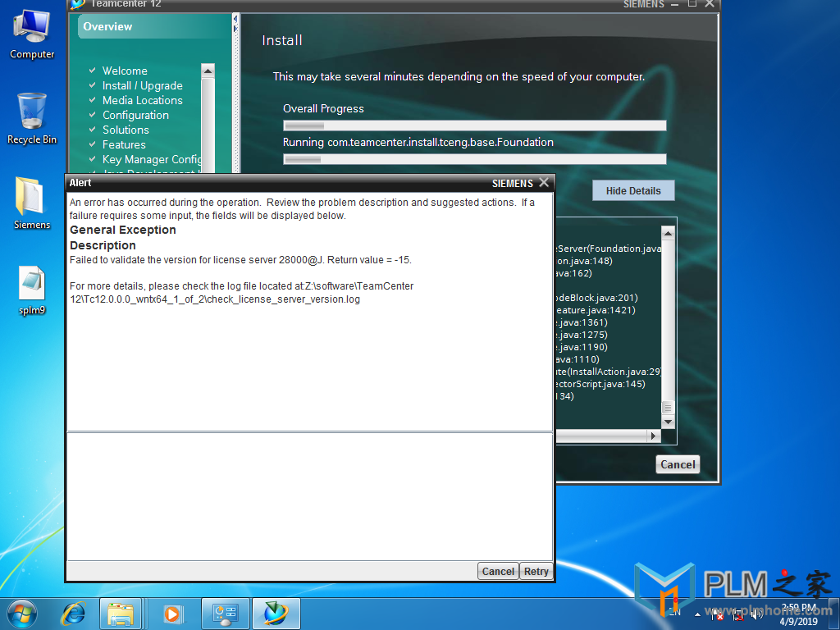Click the Teamcenter 12 title bar icon
The width and height of the screenshot is (840, 630).
[78, 4]
